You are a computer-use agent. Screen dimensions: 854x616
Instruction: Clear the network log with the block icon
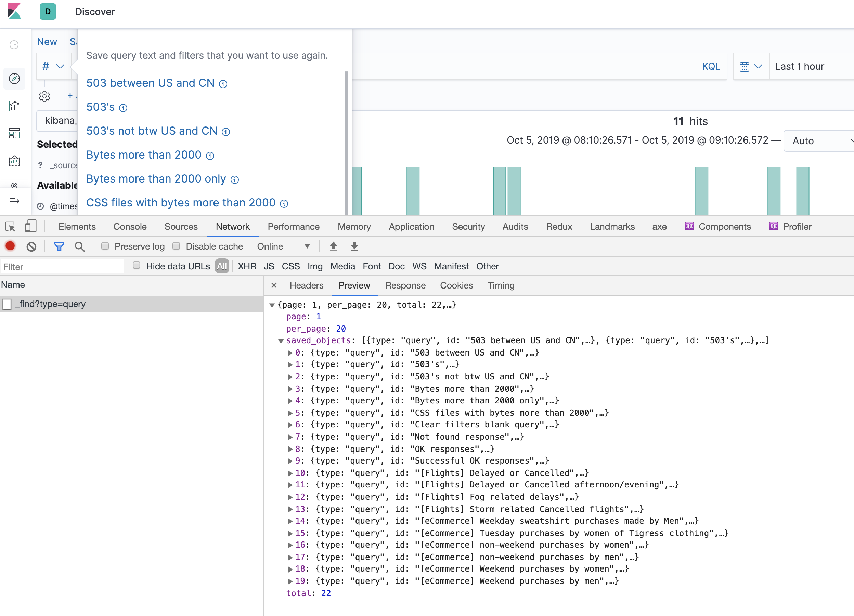pos(31,246)
